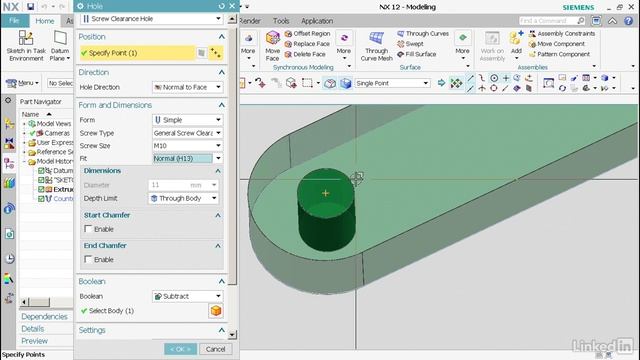Image resolution: width=640 pixels, height=360 pixels.
Task: Reset the Hole dialog
Action: point(222,6)
